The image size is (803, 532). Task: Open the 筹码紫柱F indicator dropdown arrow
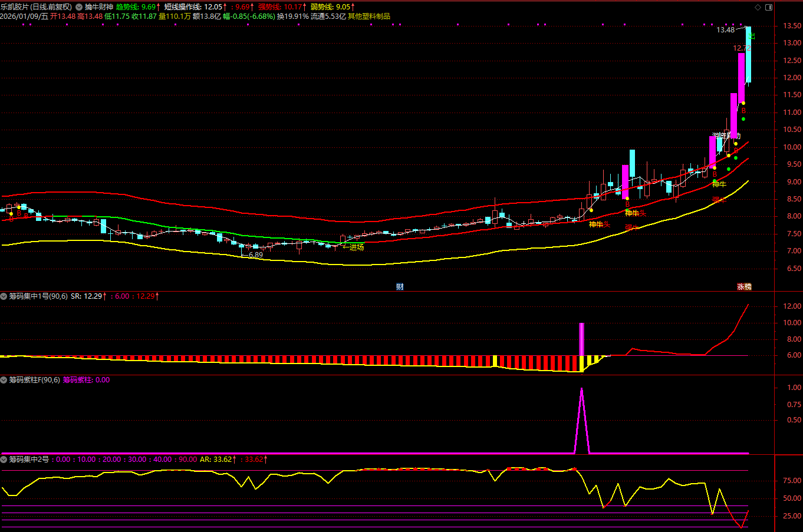pos(4,380)
